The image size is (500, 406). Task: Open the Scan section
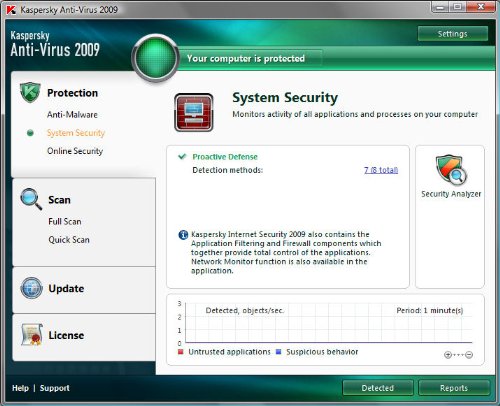(59, 200)
